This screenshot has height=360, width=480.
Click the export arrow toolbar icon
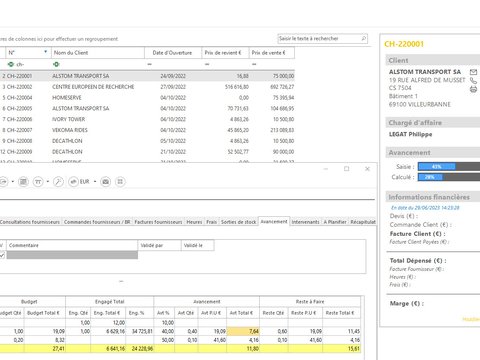point(3,182)
